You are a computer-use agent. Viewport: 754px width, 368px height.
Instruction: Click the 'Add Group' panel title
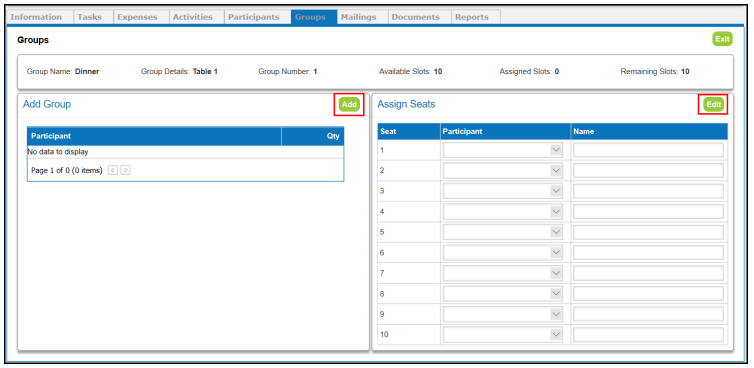coord(47,104)
